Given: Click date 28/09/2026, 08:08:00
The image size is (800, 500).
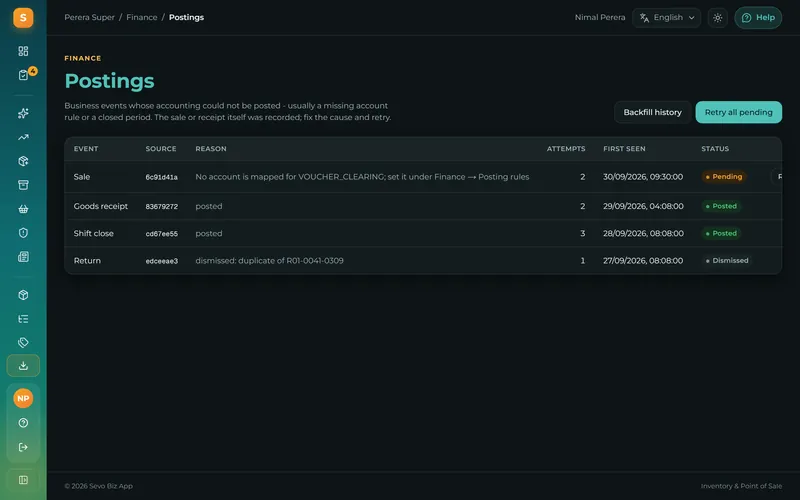Looking at the screenshot, I should click(643, 233).
